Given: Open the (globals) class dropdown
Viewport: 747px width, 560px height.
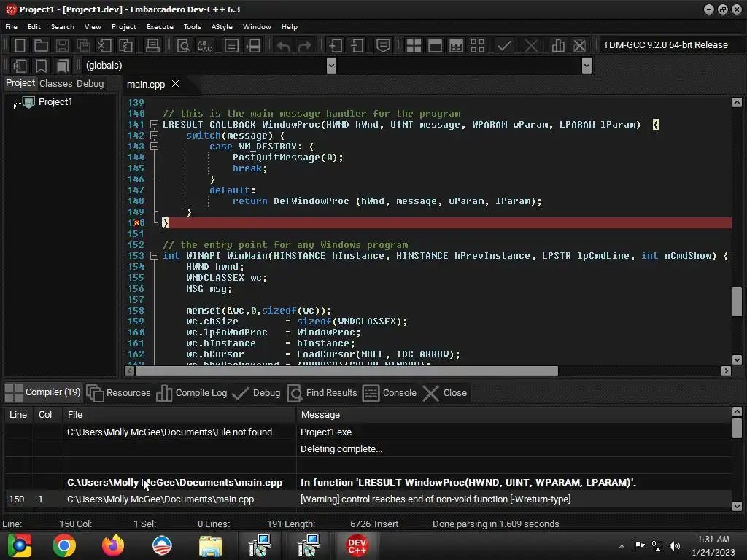Looking at the screenshot, I should [x=332, y=65].
